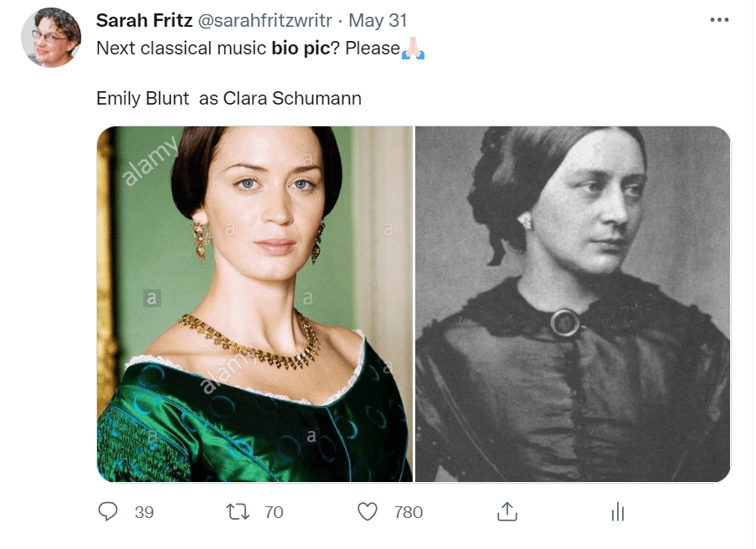Open the three-dot more options menu
This screenshot has height=549, width=756.
click(x=718, y=20)
